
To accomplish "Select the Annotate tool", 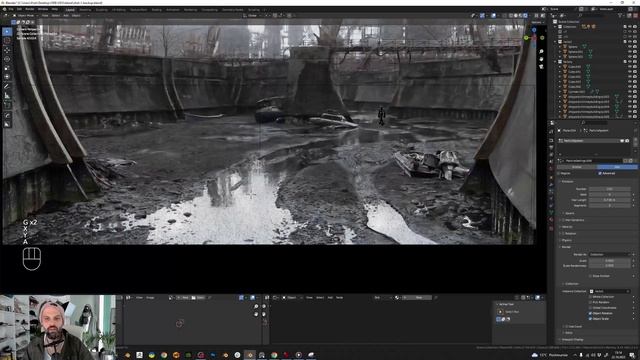I will (7, 86).
